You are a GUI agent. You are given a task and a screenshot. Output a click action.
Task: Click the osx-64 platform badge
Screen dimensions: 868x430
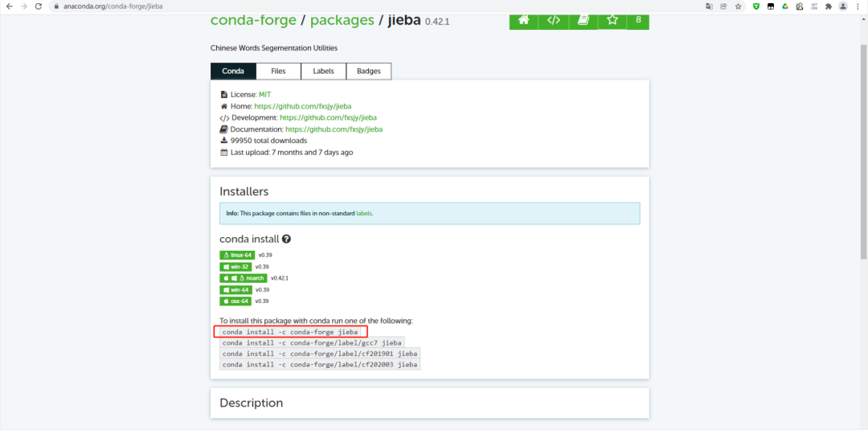point(235,301)
